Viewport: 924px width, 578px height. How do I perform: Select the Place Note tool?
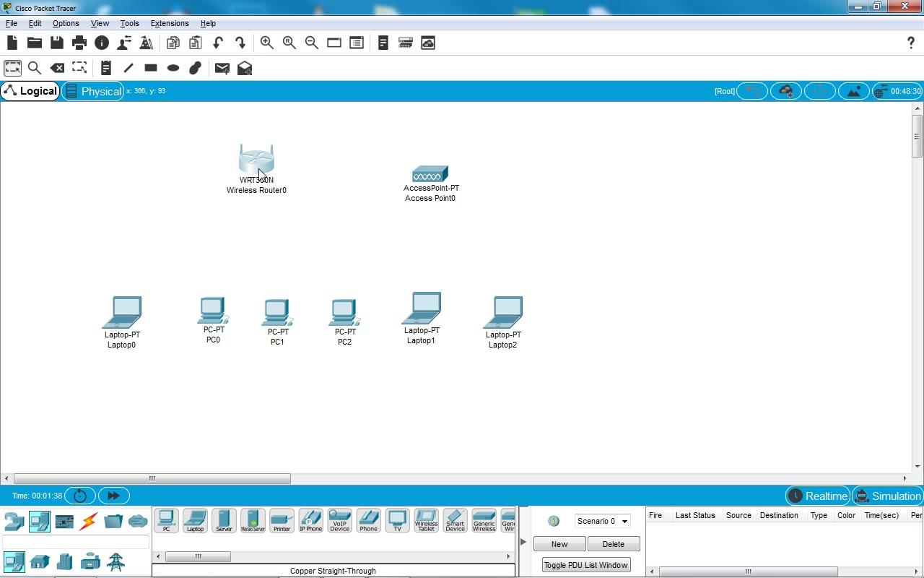105,68
